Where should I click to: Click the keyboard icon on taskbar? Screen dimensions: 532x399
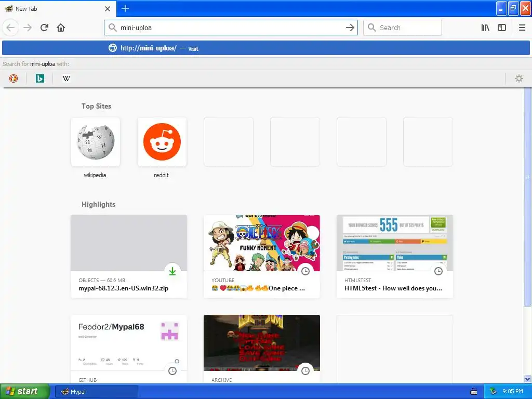coord(474,392)
